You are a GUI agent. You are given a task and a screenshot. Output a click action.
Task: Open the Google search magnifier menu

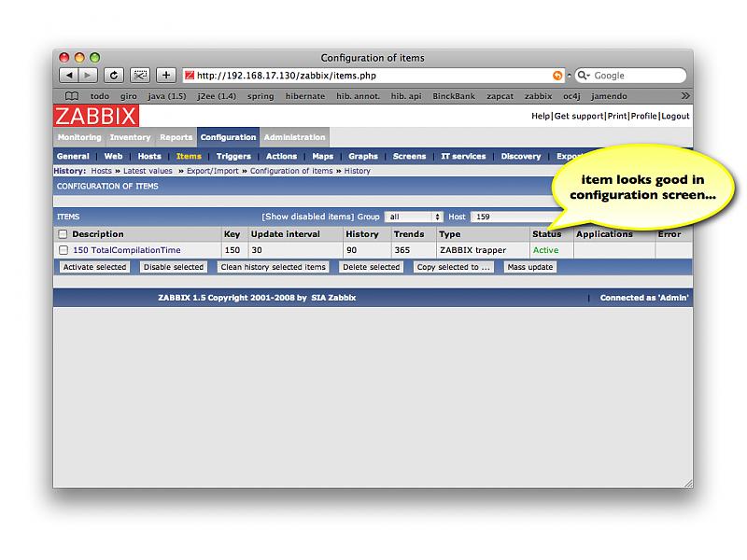click(584, 76)
